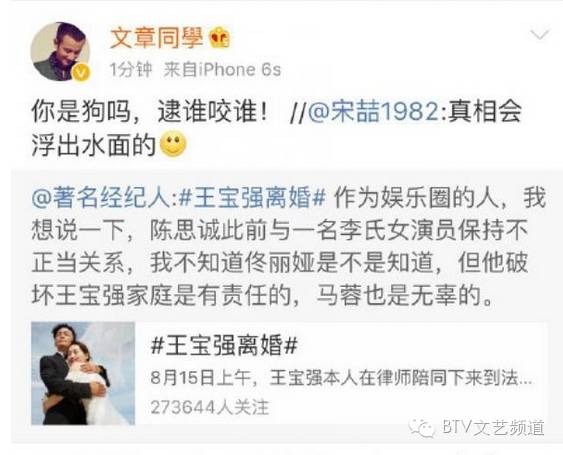This screenshot has width=563, height=455.
Task: Open the wedding photo thumbnail
Action: (83, 373)
